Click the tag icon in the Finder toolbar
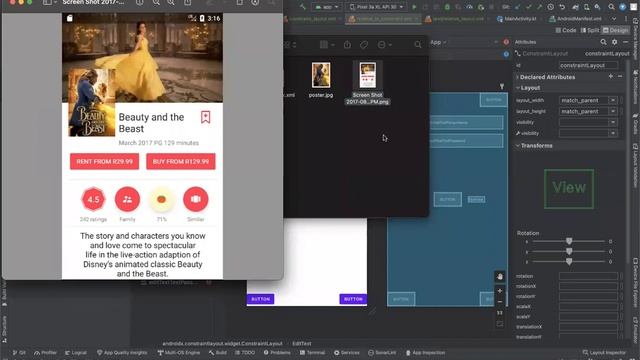 click(x=364, y=44)
